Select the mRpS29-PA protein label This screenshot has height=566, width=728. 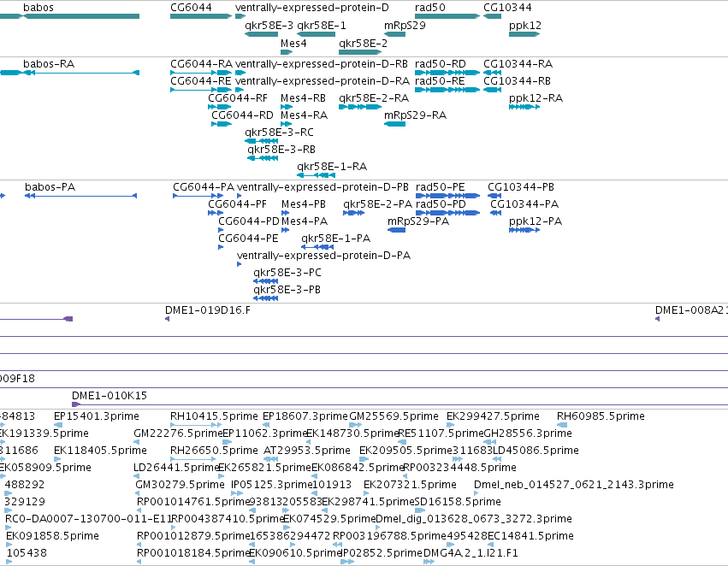tap(418, 221)
